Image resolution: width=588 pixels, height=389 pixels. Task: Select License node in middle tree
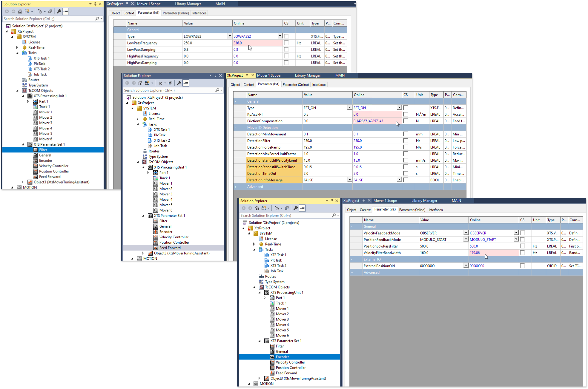[154, 114]
